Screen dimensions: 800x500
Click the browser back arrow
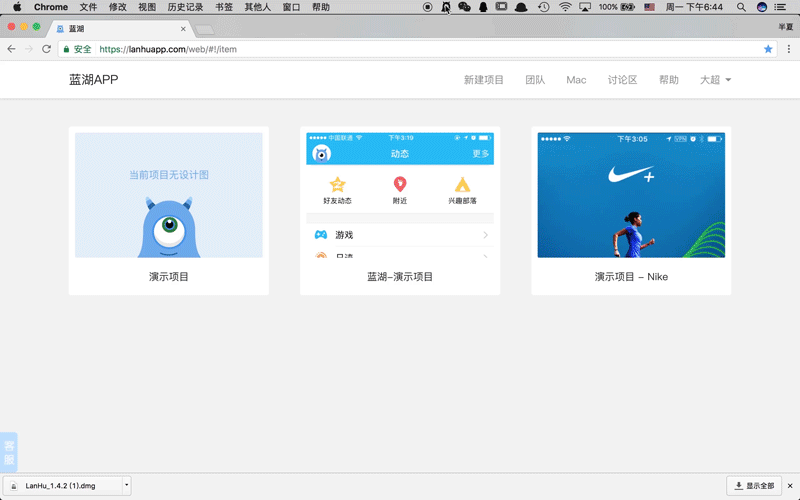pos(11,49)
